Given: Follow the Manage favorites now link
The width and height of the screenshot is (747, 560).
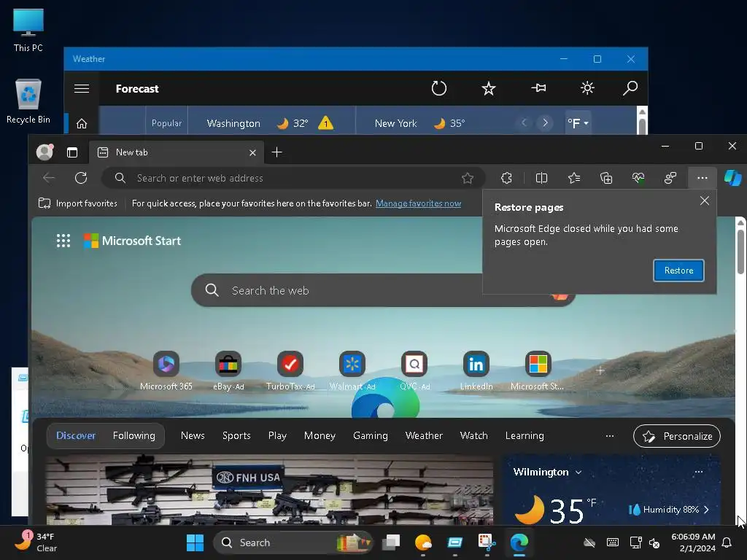Looking at the screenshot, I should (x=418, y=203).
